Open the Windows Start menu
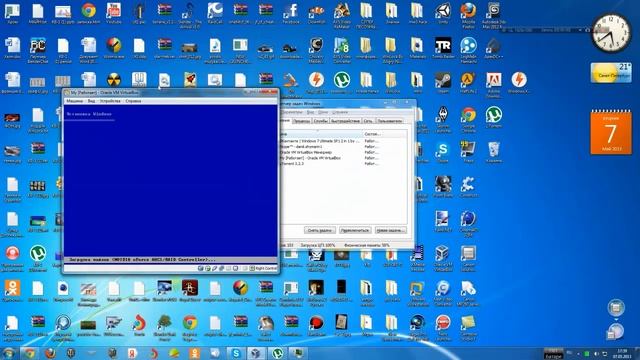 point(9,353)
